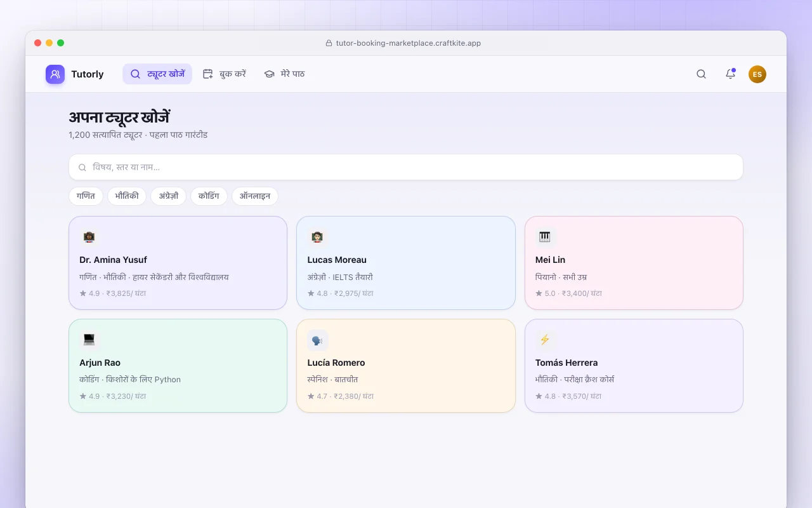Screen dimensions: 812x508
Task: Open the मेरे पाठ tab
Action: (284, 74)
